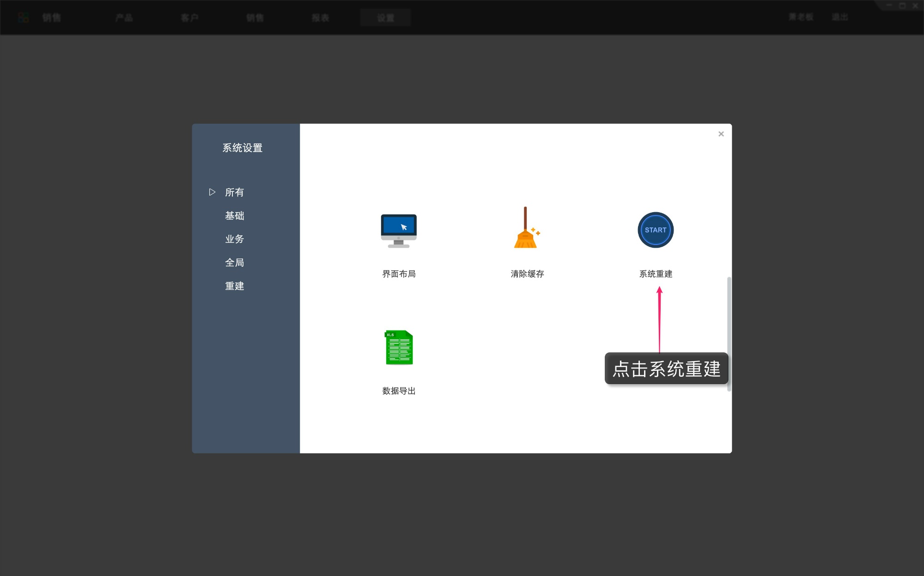924x576 pixels.
Task: Open the 报表 menu
Action: (x=321, y=18)
